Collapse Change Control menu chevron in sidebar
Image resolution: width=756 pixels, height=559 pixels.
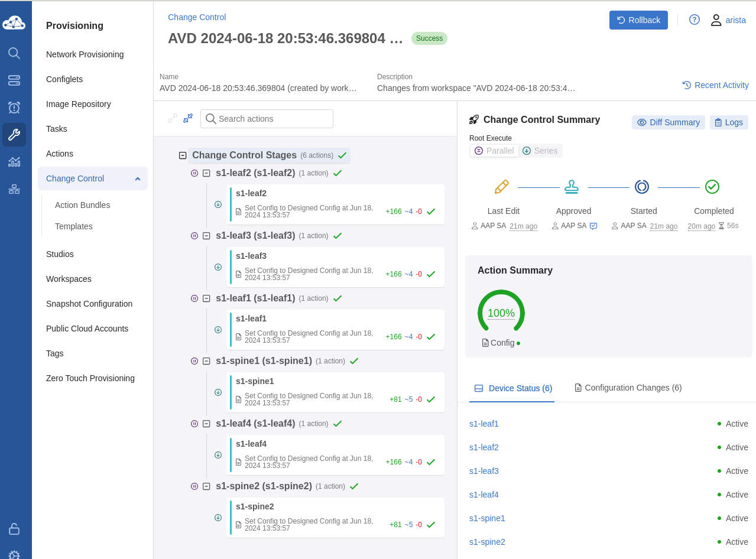[x=138, y=178]
